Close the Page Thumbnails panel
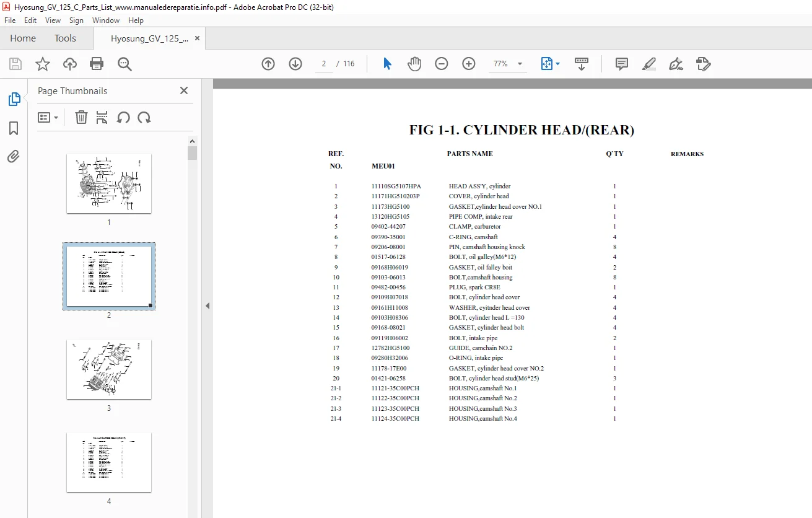Image resolution: width=812 pixels, height=518 pixels. click(184, 90)
